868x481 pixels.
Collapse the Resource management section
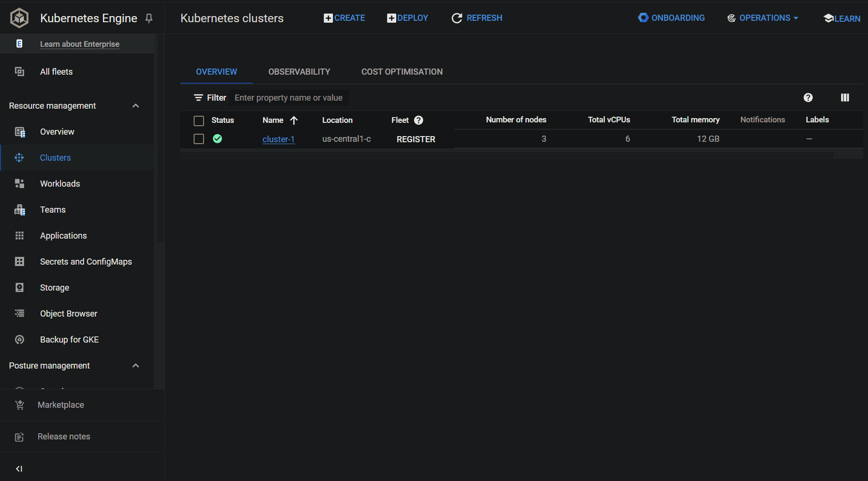pyautogui.click(x=136, y=105)
